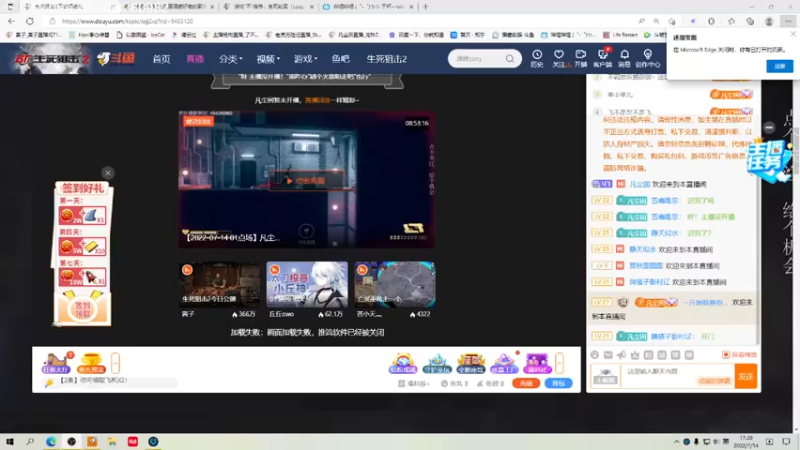Open a new browser tab with plus button
Screen dimensions: 800x450
pos(425,7)
